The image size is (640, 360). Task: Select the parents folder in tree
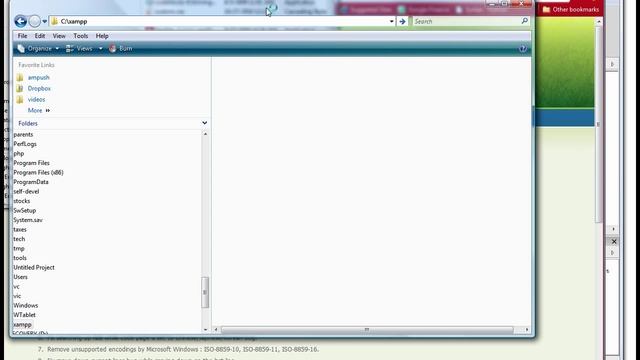[x=23, y=134]
